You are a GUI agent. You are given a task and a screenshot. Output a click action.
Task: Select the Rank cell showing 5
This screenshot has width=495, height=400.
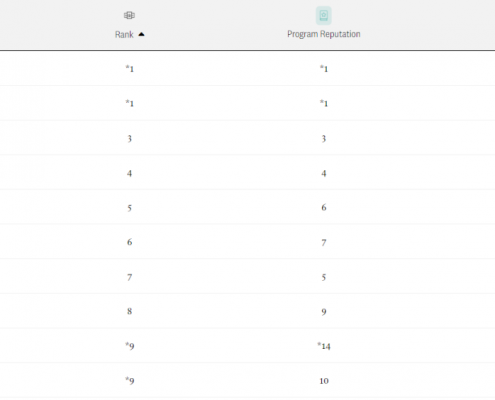tap(129, 208)
